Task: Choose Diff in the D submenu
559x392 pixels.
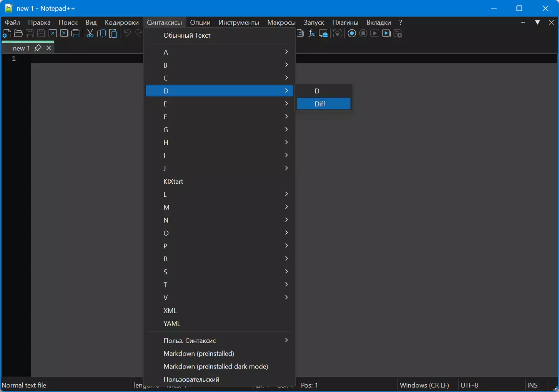Action: tap(323, 104)
